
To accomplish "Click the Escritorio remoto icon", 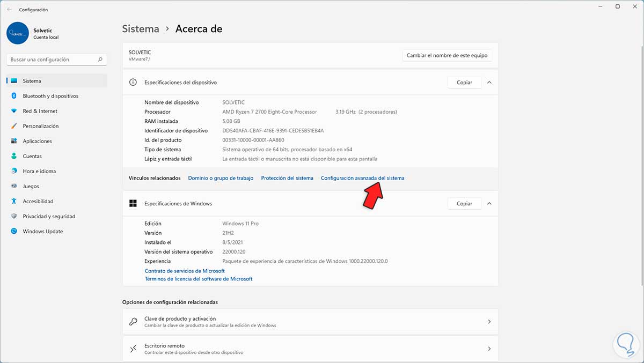I will [x=133, y=349].
